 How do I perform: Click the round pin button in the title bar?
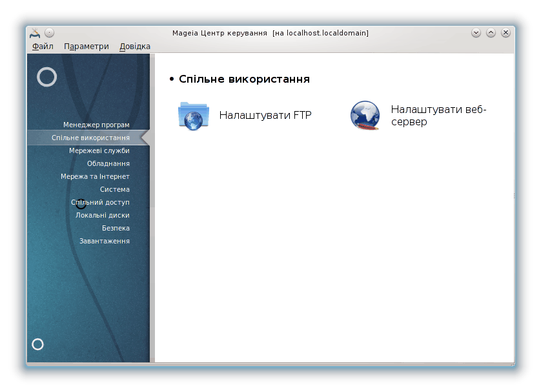click(50, 33)
